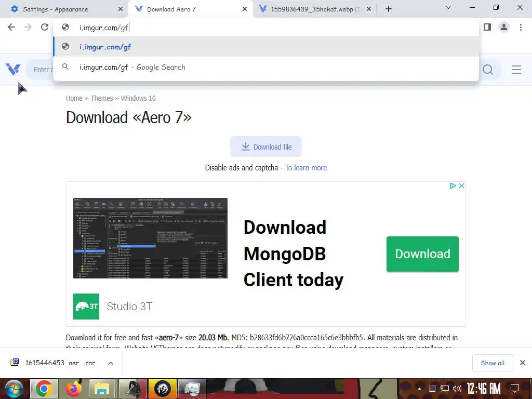Open Chrome from the taskbar
The width and height of the screenshot is (532, 399).
(44, 389)
